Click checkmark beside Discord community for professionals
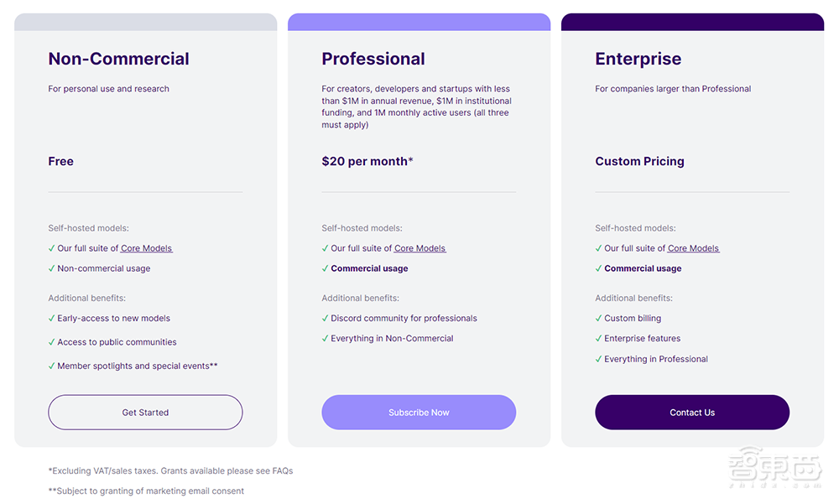839x504 pixels. [x=326, y=319]
